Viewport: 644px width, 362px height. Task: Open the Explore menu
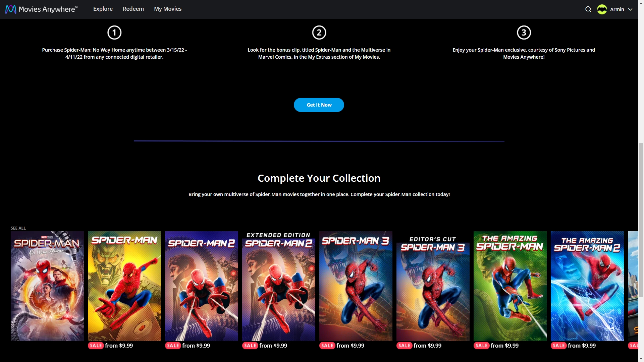coord(103,9)
